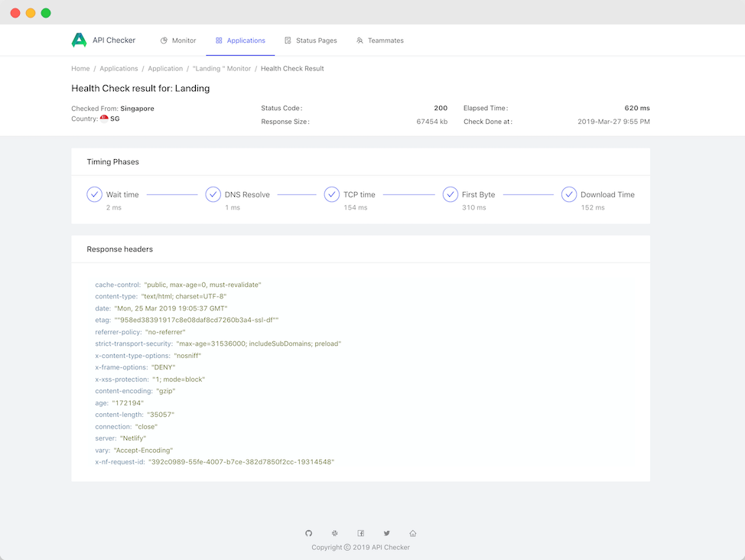Click the Application breadcrumb link
The height and width of the screenshot is (560, 745).
coord(165,69)
